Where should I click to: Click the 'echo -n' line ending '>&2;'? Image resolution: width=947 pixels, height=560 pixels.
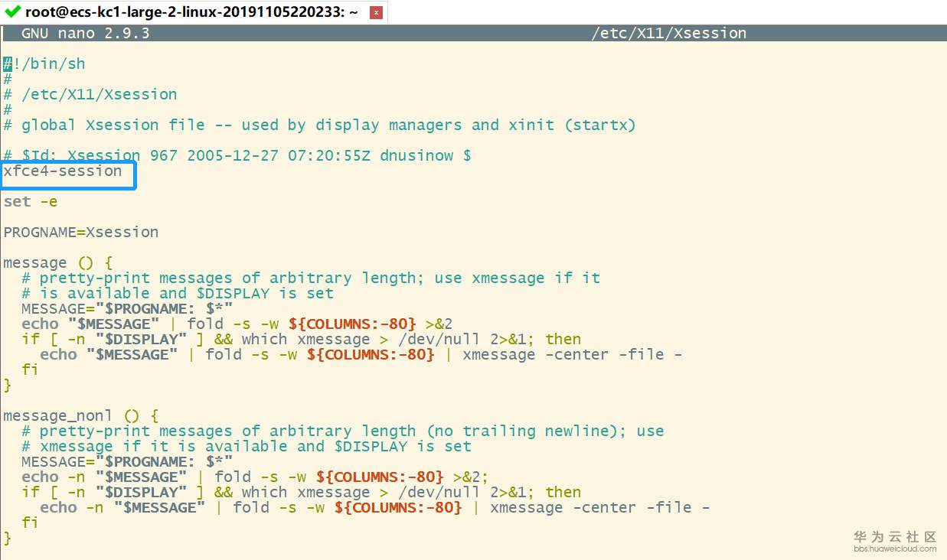[x=256, y=477]
